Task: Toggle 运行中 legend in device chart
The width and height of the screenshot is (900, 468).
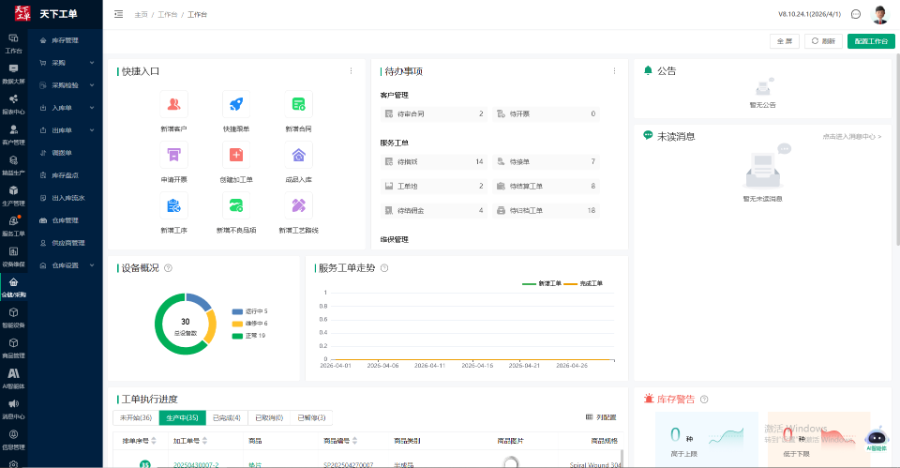Action: tap(250, 311)
